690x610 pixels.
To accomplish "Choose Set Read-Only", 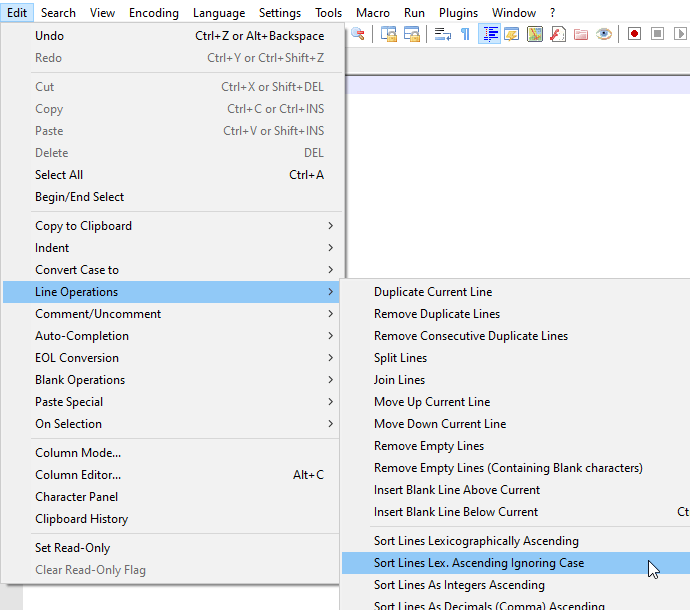I will (171, 548).
